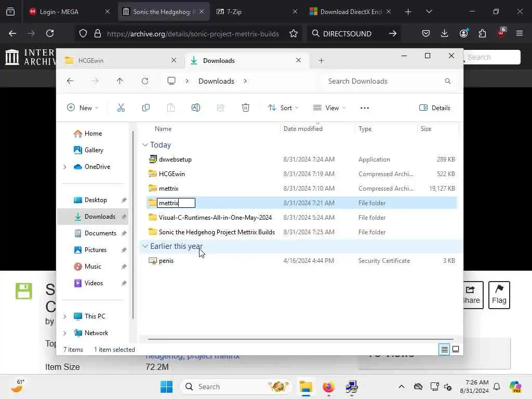Open the View dropdown

(x=329, y=108)
